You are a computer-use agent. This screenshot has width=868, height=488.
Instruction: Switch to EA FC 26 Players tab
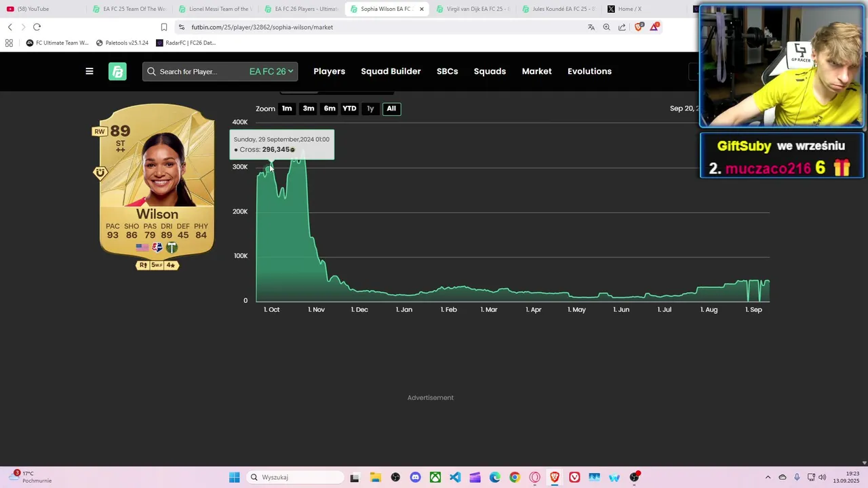[x=301, y=9]
